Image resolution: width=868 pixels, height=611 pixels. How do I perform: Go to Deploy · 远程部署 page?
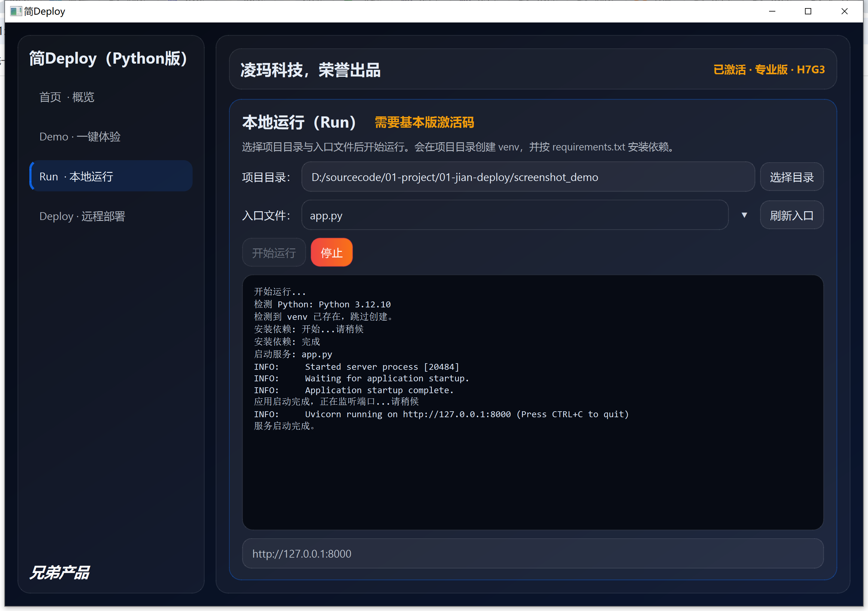click(82, 216)
